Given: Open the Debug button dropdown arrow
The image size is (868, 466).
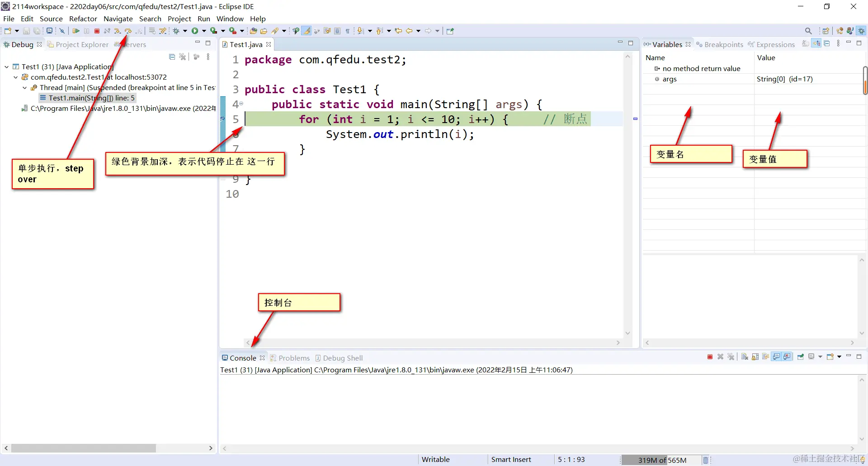Looking at the screenshot, I should coord(185,31).
